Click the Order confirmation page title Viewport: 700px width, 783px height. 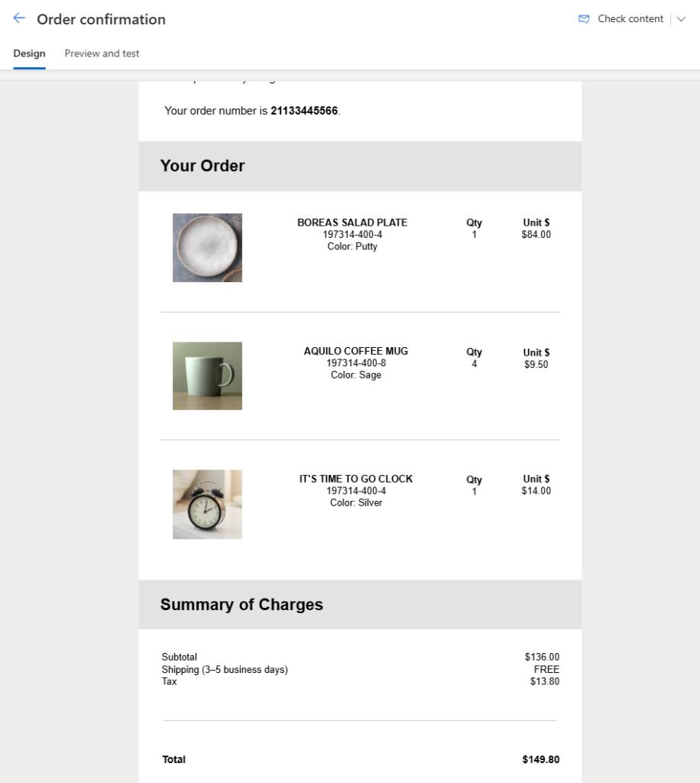point(101,19)
